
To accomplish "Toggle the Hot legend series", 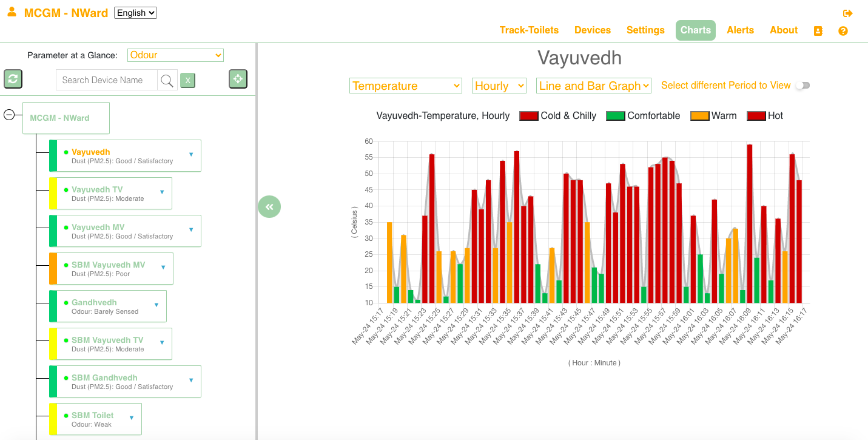I will coord(765,116).
